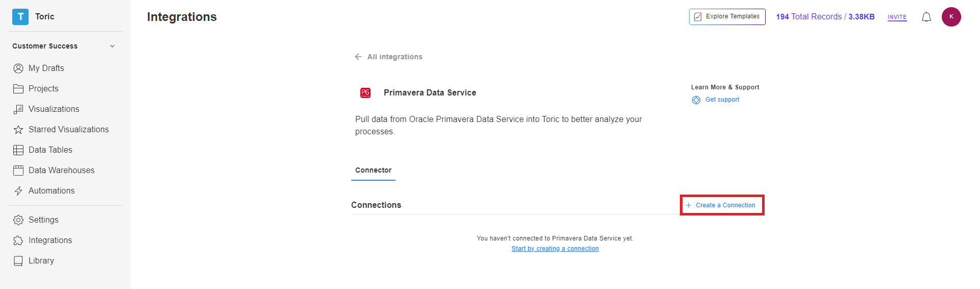This screenshot has width=980, height=289.
Task: Open Starred Visualizations
Action: click(x=68, y=129)
